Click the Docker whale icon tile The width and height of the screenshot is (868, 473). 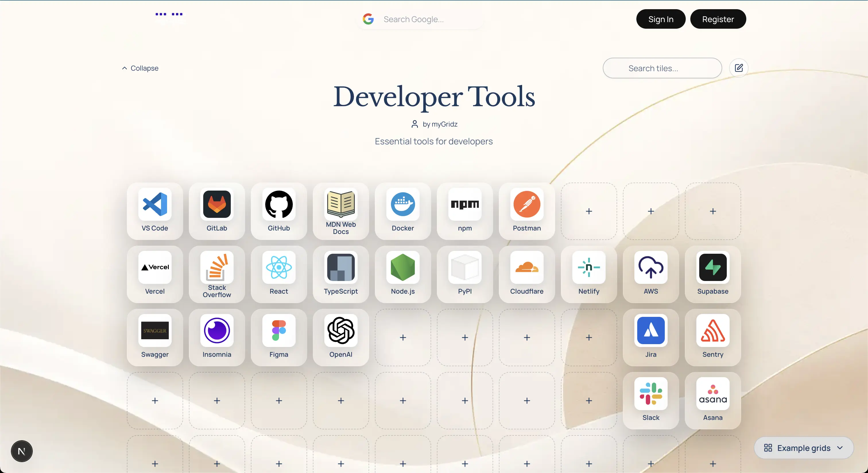pos(403,211)
